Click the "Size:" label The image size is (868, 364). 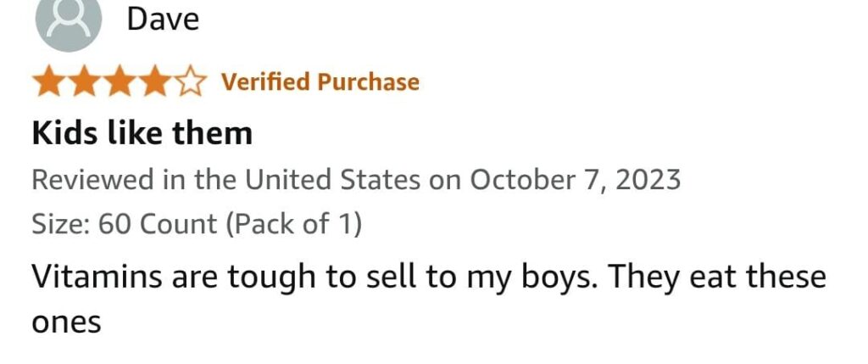tap(61, 225)
